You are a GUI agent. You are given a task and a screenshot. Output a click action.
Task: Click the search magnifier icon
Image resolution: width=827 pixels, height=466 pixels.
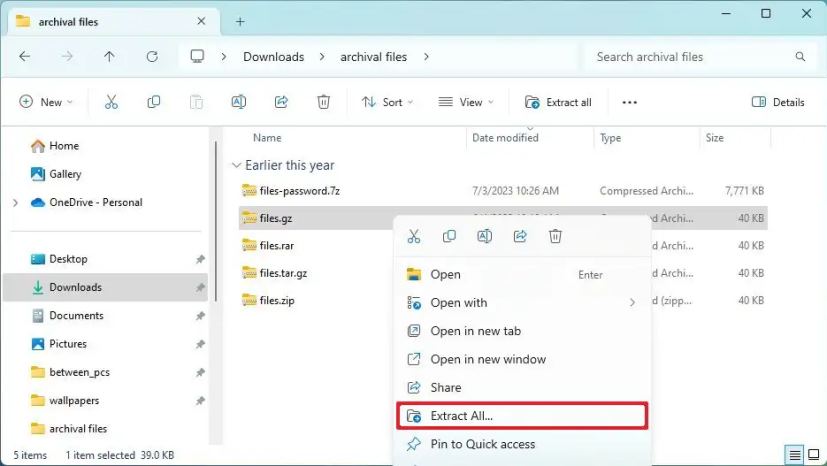pos(800,56)
